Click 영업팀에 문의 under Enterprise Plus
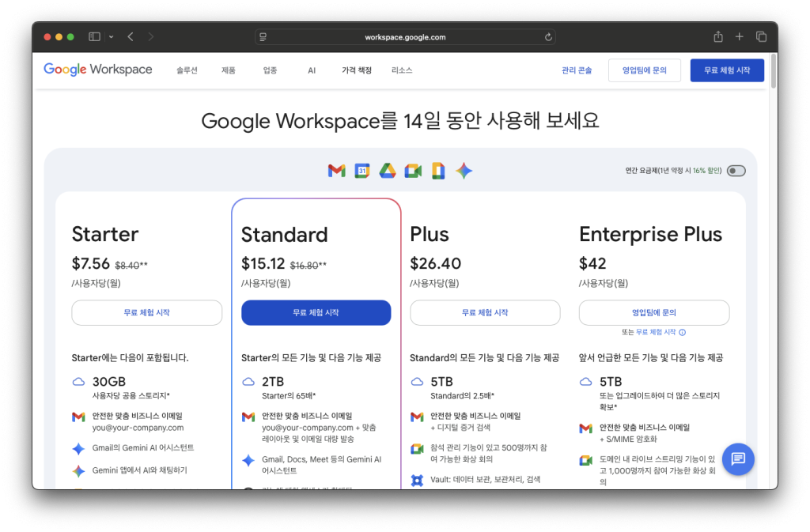The height and width of the screenshot is (532, 810). pos(653,312)
